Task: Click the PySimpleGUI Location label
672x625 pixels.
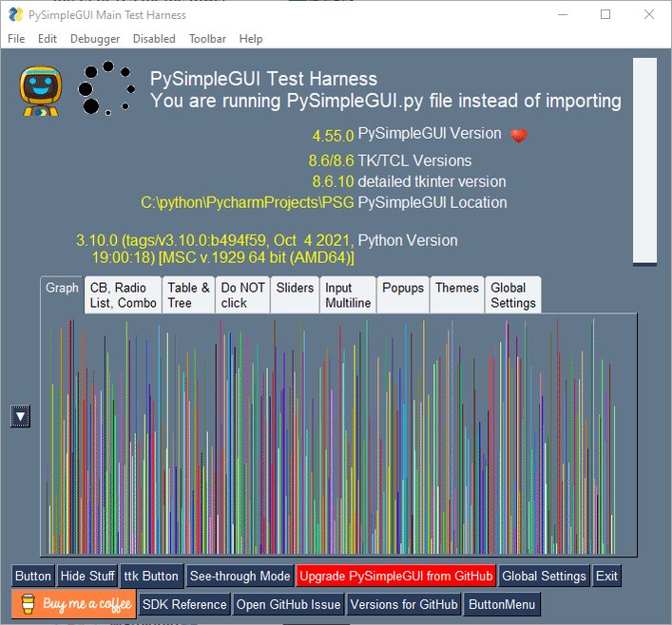Action: [x=432, y=202]
